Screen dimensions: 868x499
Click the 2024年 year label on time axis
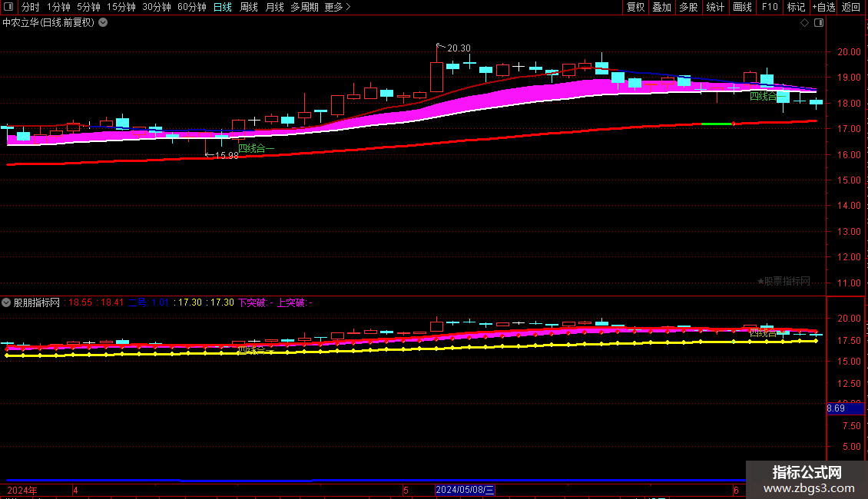click(22, 490)
